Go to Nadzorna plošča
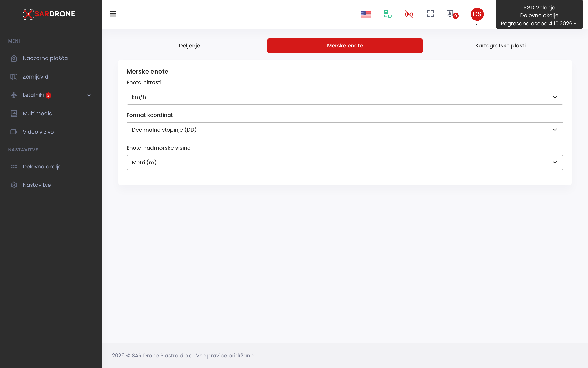 45,58
